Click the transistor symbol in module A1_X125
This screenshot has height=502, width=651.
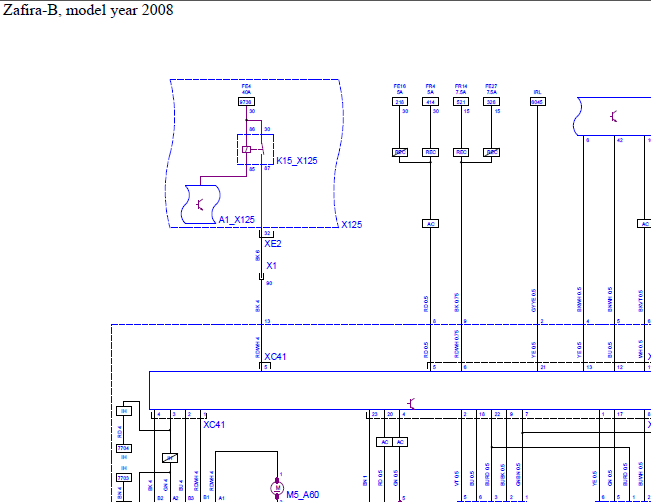coord(200,205)
